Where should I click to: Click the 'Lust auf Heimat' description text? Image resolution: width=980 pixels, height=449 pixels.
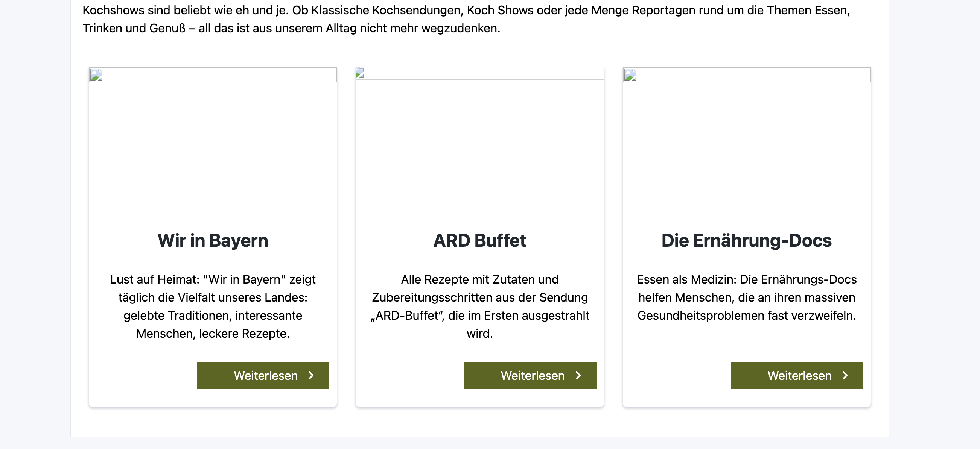tap(213, 306)
